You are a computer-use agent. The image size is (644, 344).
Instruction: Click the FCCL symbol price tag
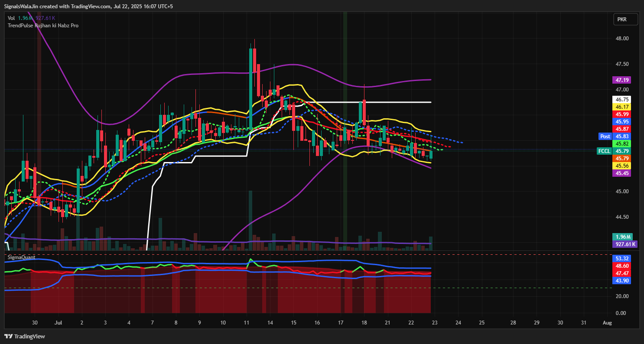pyautogui.click(x=605, y=151)
